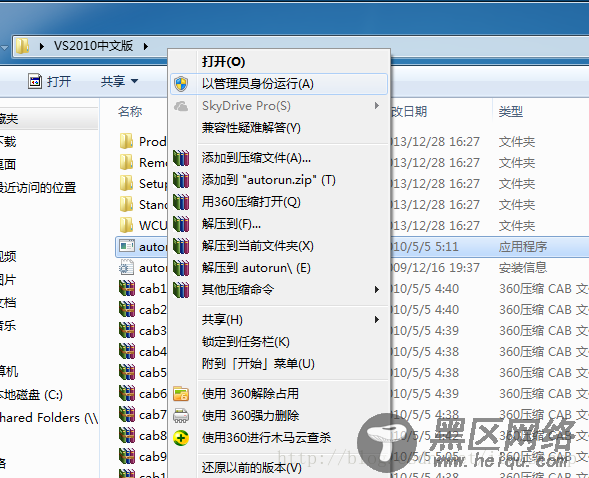
Task: Click the 09/12/16 19:37 date cell
Action: point(435,268)
